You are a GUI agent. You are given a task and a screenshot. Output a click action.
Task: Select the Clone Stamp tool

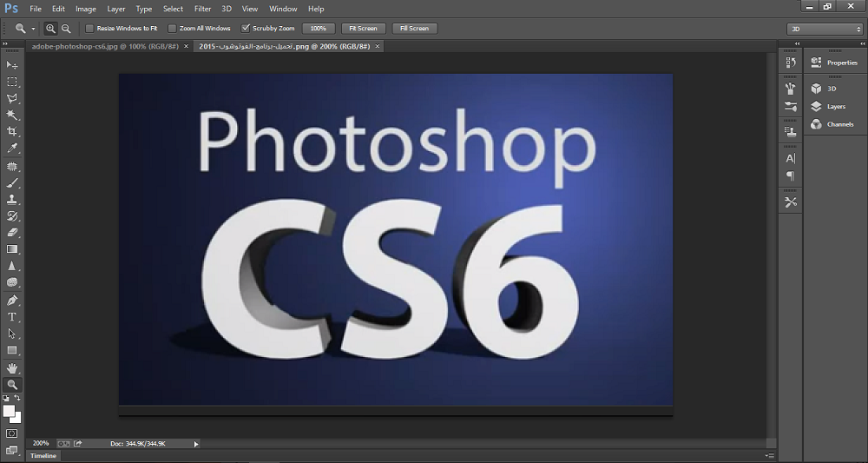[11, 200]
